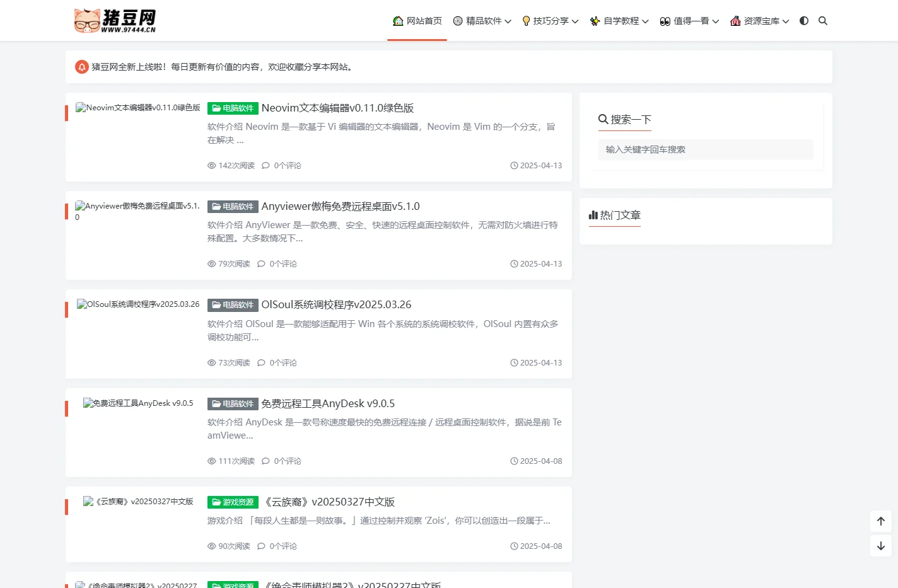898x588 pixels.
Task: Click eye icon beside 111次阅读
Action: point(212,461)
